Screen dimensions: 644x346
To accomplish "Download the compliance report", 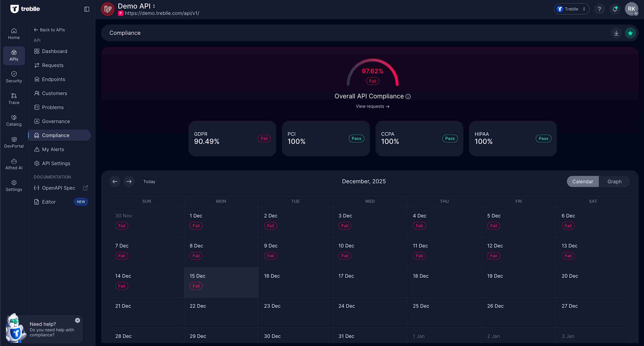I will [617, 33].
